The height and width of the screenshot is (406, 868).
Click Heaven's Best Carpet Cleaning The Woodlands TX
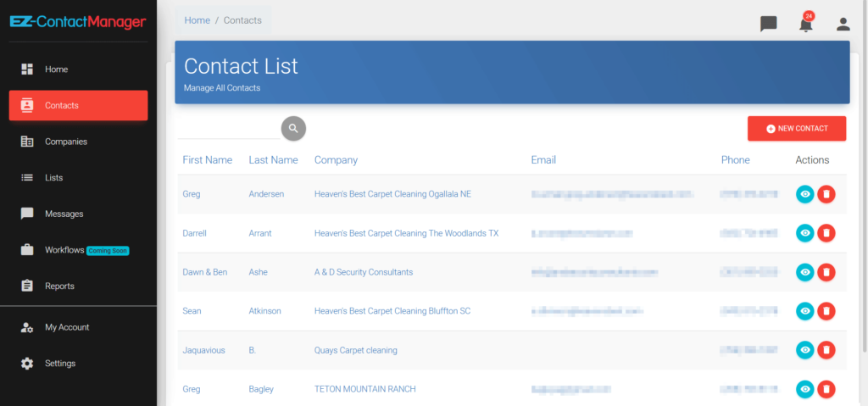tap(406, 233)
